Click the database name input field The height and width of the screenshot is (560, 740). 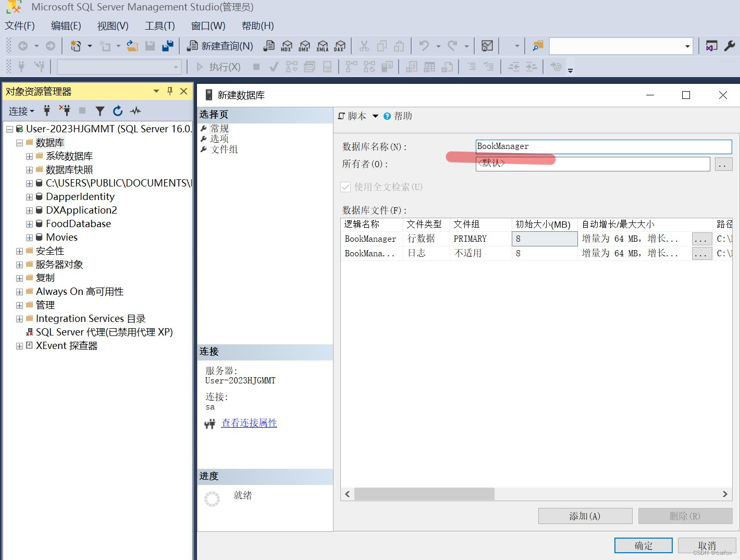coord(603,147)
